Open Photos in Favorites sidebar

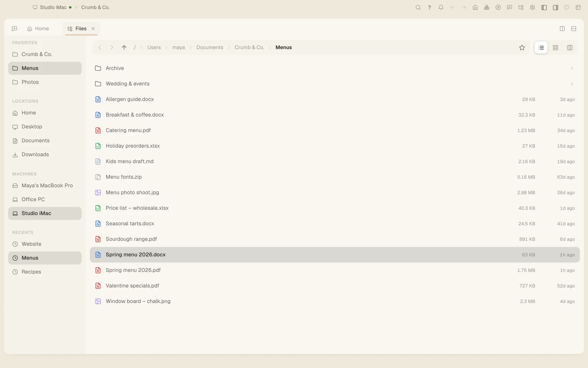coord(45,82)
